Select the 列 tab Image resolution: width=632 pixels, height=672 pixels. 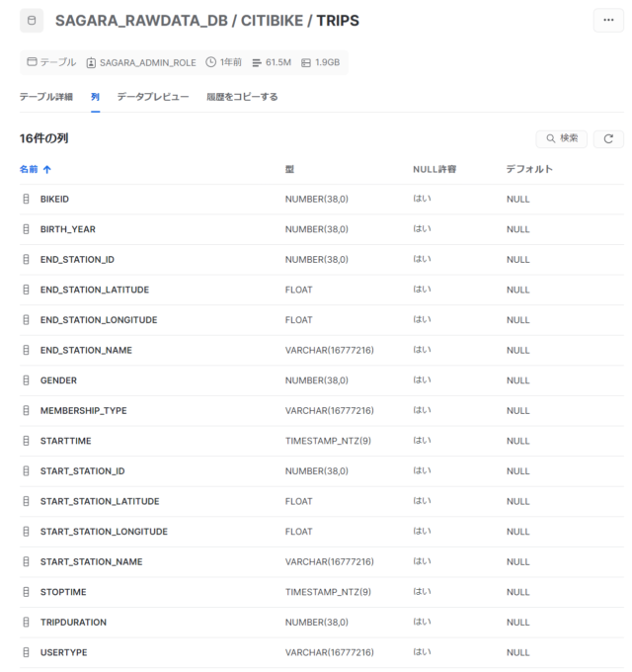tap(95, 97)
